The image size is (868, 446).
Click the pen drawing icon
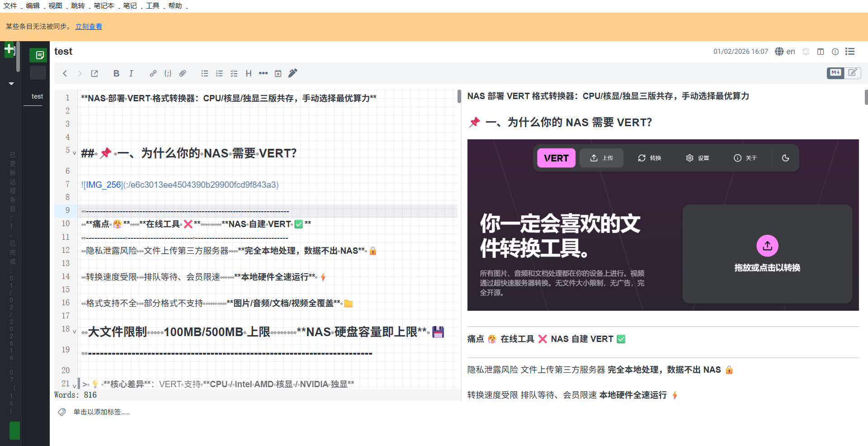293,73
